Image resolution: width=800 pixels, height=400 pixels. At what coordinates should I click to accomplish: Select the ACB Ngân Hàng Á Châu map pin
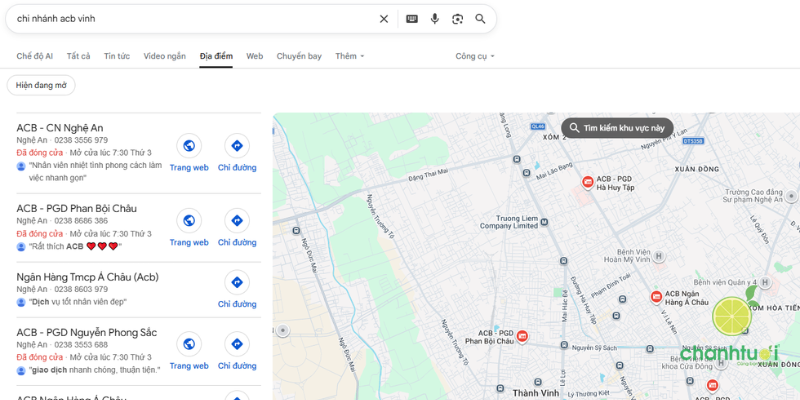656,297
